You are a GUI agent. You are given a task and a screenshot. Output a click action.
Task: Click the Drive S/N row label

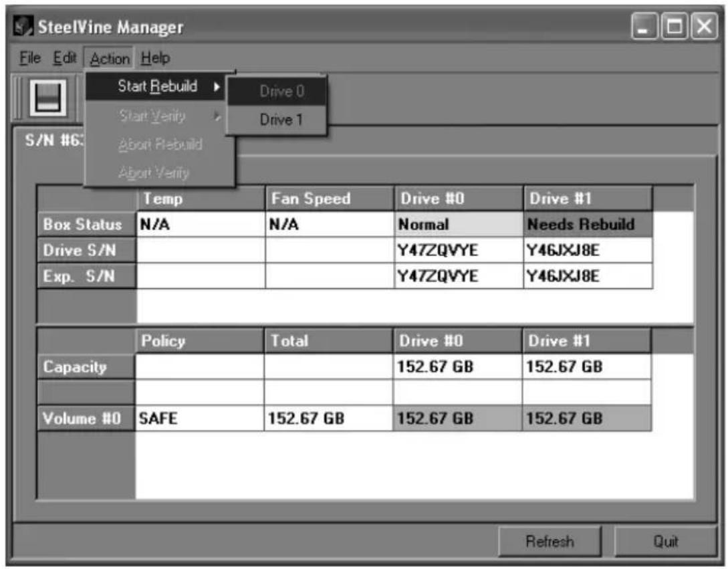click(87, 250)
